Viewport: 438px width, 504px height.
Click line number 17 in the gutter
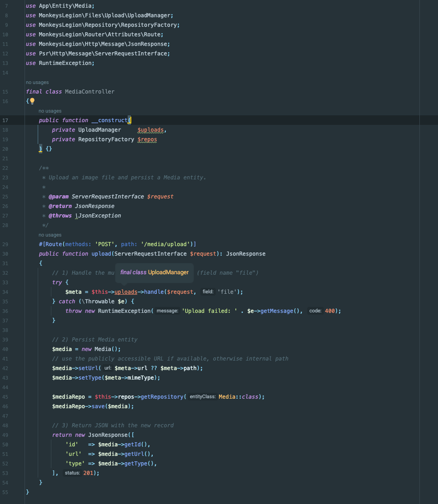[5, 120]
